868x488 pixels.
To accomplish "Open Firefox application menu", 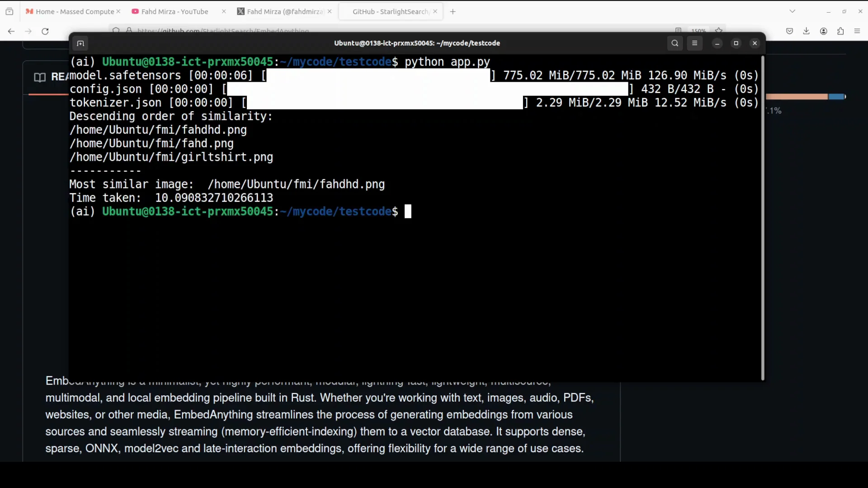I will [857, 31].
